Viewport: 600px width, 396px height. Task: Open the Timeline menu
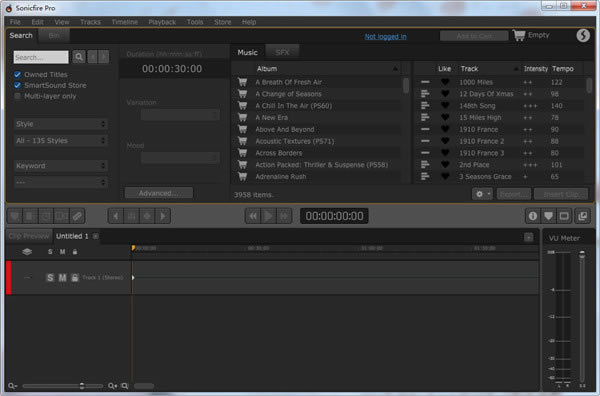pyautogui.click(x=124, y=22)
